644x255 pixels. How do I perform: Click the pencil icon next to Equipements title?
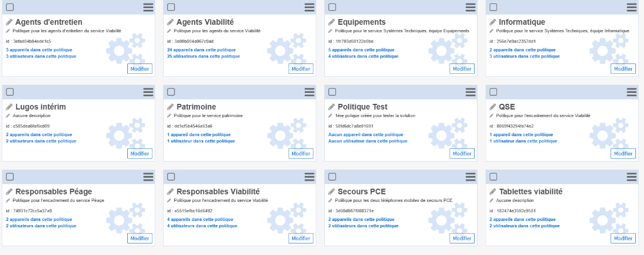[x=332, y=22]
